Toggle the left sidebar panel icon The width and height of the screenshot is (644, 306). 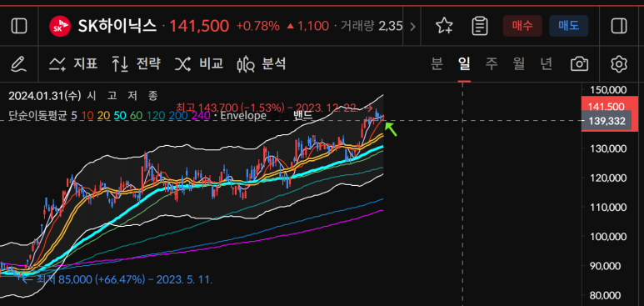pyautogui.click(x=19, y=27)
